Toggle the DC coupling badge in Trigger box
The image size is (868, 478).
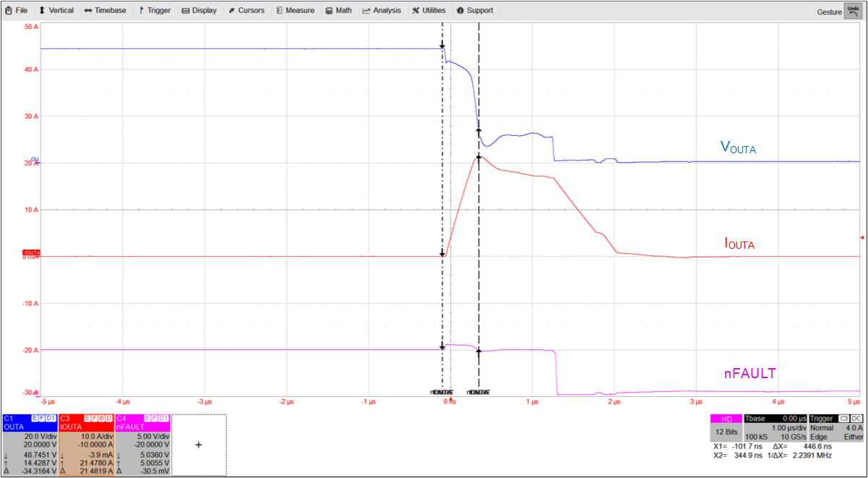(x=856, y=419)
